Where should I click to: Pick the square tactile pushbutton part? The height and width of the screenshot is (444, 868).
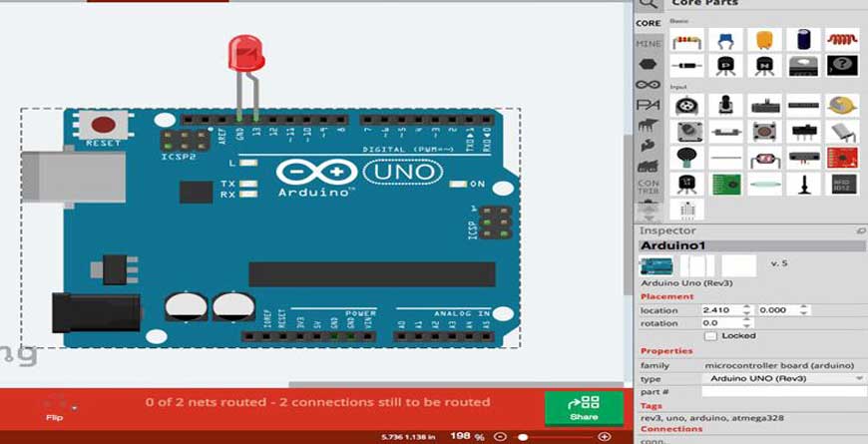pyautogui.click(x=764, y=132)
